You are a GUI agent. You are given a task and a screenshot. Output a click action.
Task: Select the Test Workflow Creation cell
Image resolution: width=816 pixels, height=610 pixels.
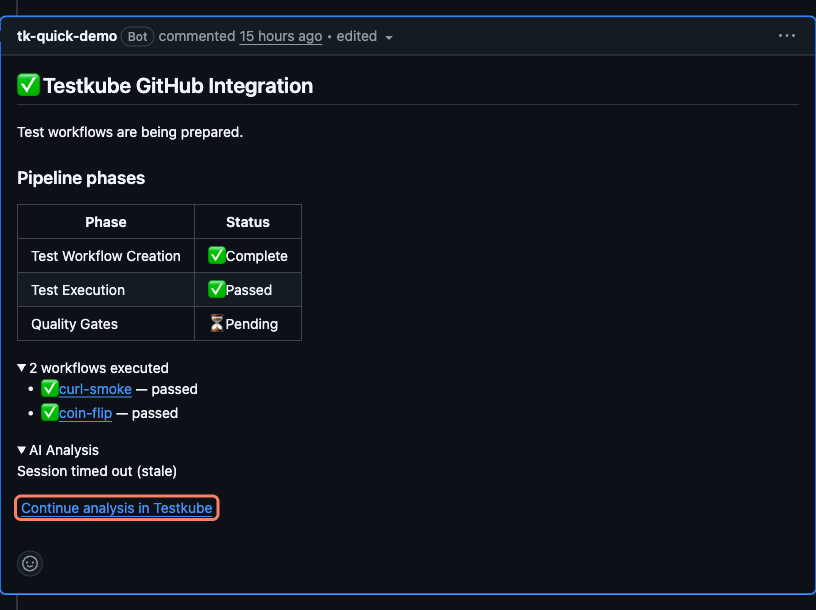click(x=106, y=256)
